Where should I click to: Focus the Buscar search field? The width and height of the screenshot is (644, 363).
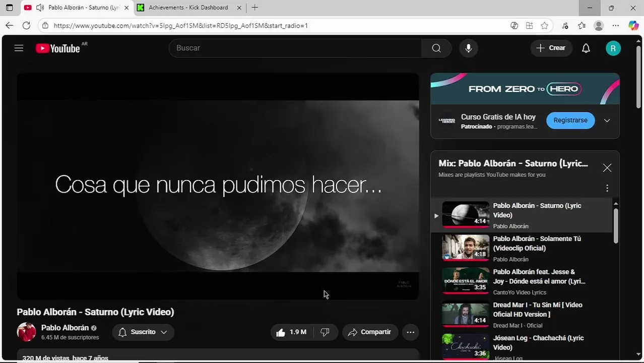pyautogui.click(x=295, y=48)
